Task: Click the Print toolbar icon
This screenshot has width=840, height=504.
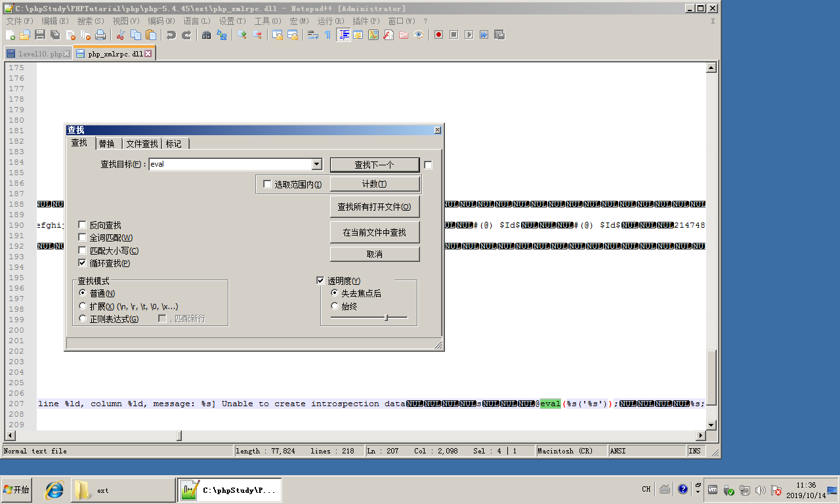Action: click(x=100, y=35)
